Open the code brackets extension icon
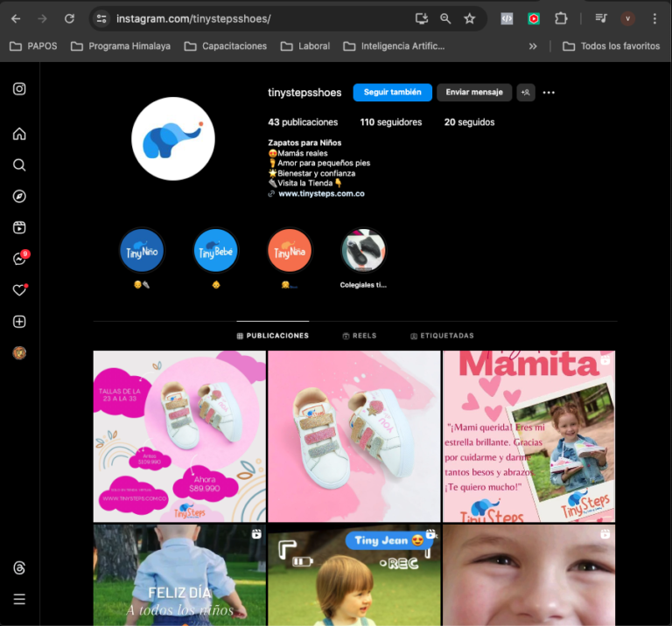The image size is (672, 626). point(507,18)
